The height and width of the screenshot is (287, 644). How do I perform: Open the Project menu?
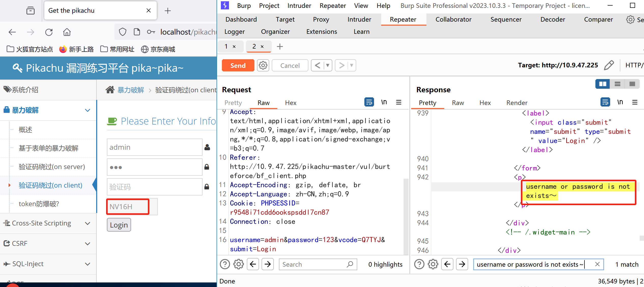point(269,6)
